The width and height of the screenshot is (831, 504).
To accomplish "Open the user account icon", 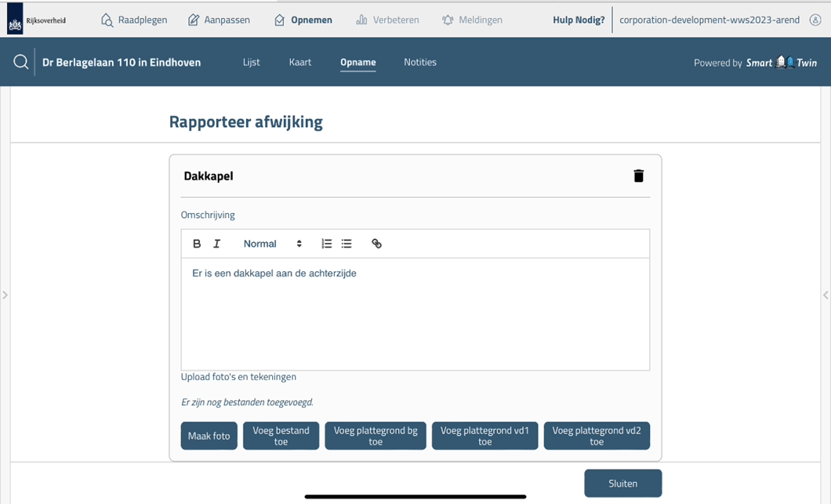I will pos(815,20).
